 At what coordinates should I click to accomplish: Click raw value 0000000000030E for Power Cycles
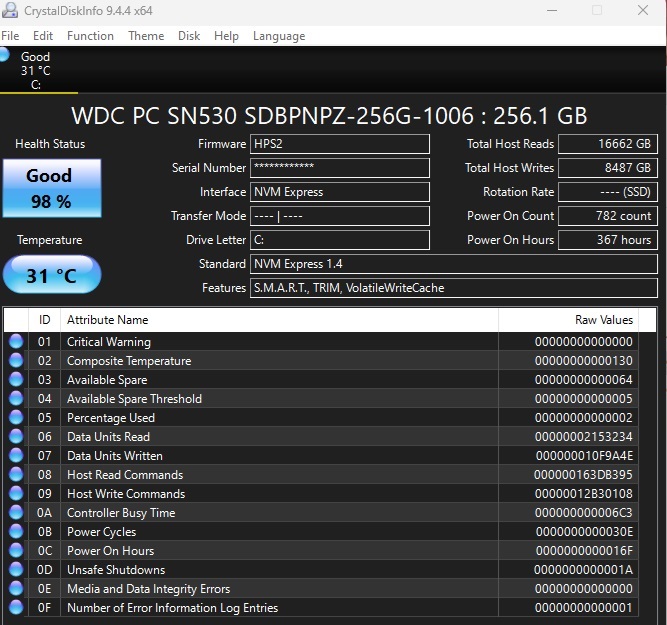point(584,532)
